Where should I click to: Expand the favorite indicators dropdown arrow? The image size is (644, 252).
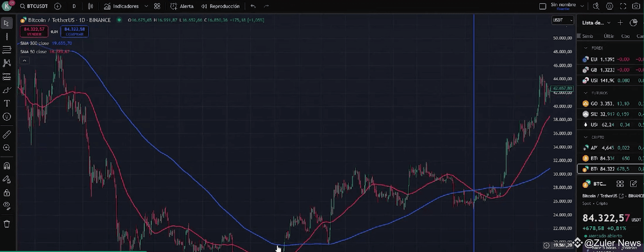[x=146, y=6]
